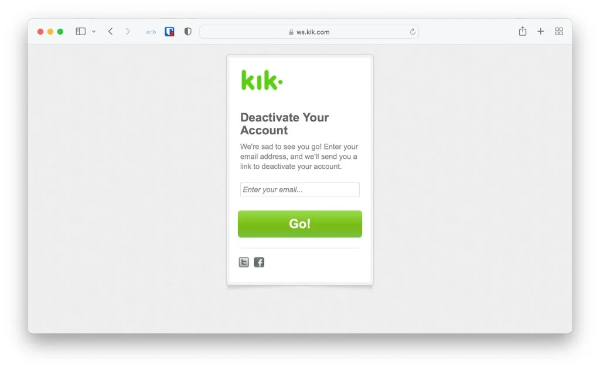Image resolution: width=600 pixels, height=370 pixels.
Task: Click the ws.kik.com address bar
Action: pos(309,32)
